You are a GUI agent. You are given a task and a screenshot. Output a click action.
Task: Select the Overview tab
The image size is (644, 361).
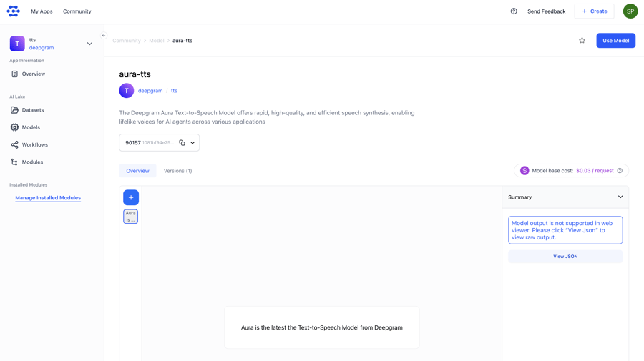pos(137,171)
